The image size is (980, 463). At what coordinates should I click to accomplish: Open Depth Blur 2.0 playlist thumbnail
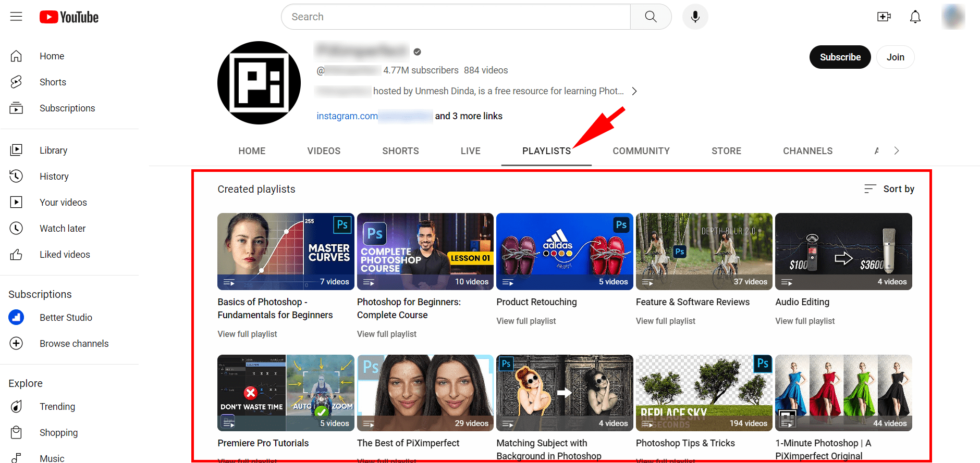point(704,251)
